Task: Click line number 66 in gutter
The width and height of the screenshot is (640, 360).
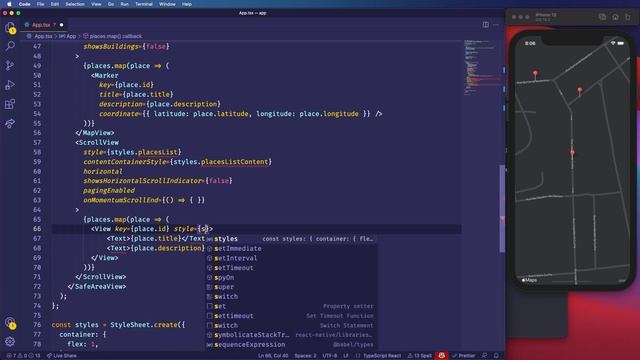Action: (37, 229)
